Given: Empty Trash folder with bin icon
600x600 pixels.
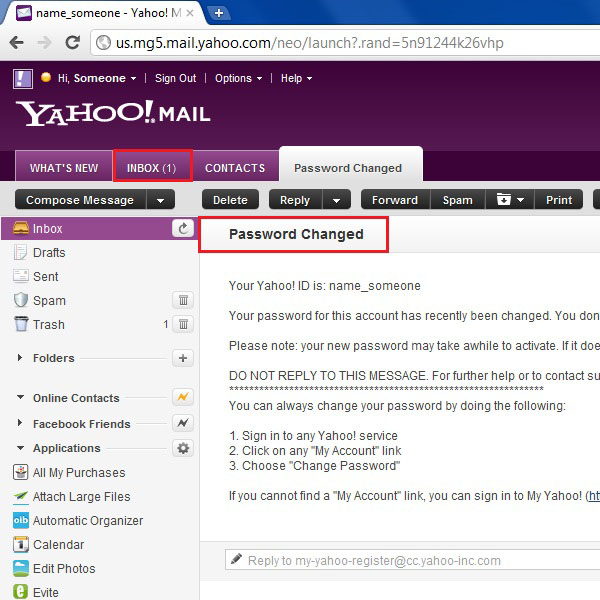Looking at the screenshot, I should pyautogui.click(x=183, y=324).
